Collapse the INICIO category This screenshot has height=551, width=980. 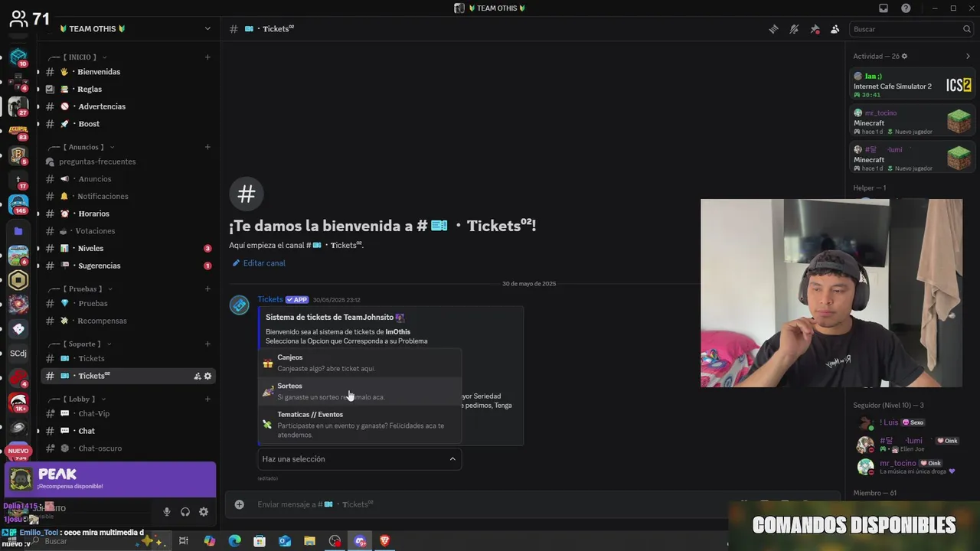tap(78, 57)
